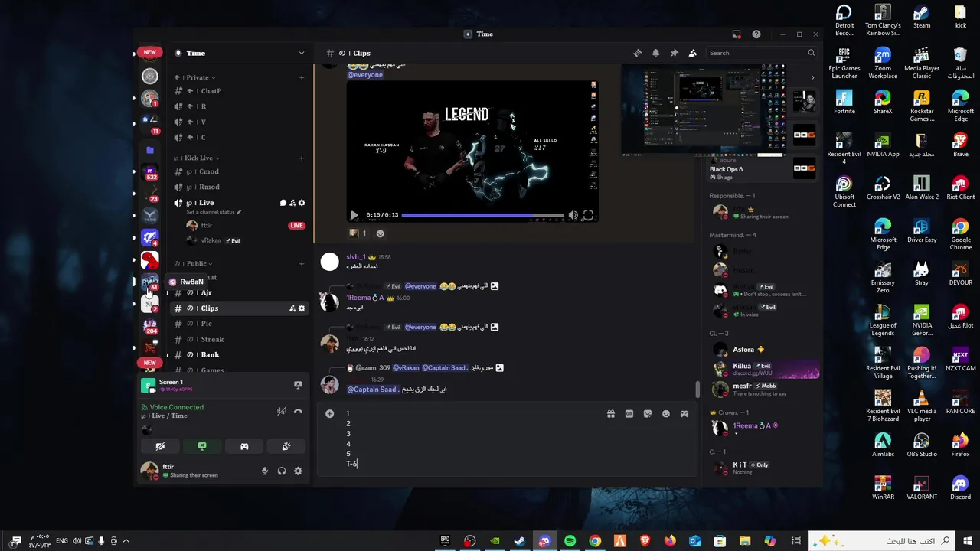Deafen with the headphones icon

(x=282, y=471)
